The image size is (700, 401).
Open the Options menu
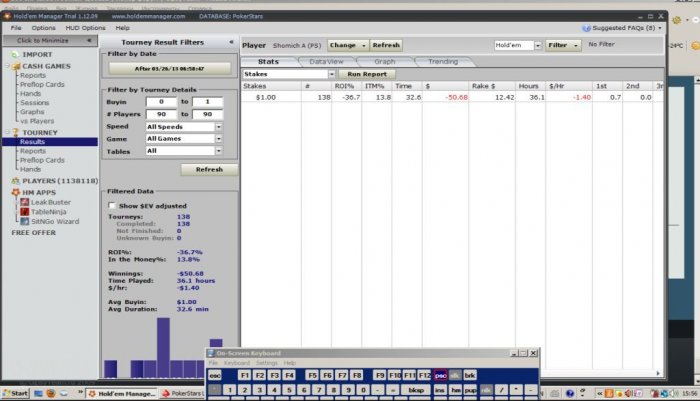[x=43, y=28]
